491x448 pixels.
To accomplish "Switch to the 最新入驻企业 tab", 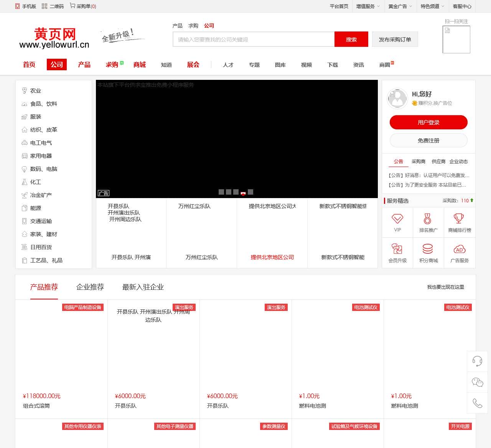I will click(x=143, y=287).
